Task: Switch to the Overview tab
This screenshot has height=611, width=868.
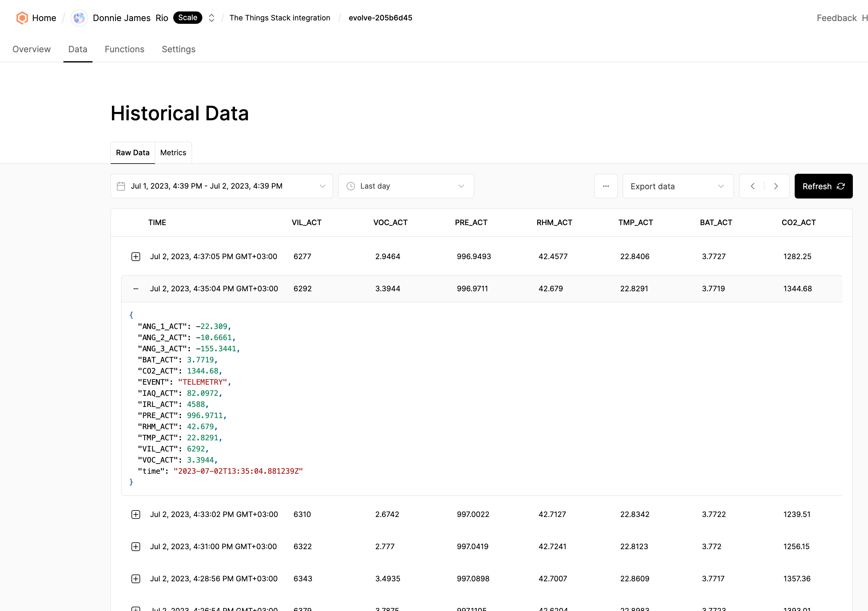Action: coord(31,49)
